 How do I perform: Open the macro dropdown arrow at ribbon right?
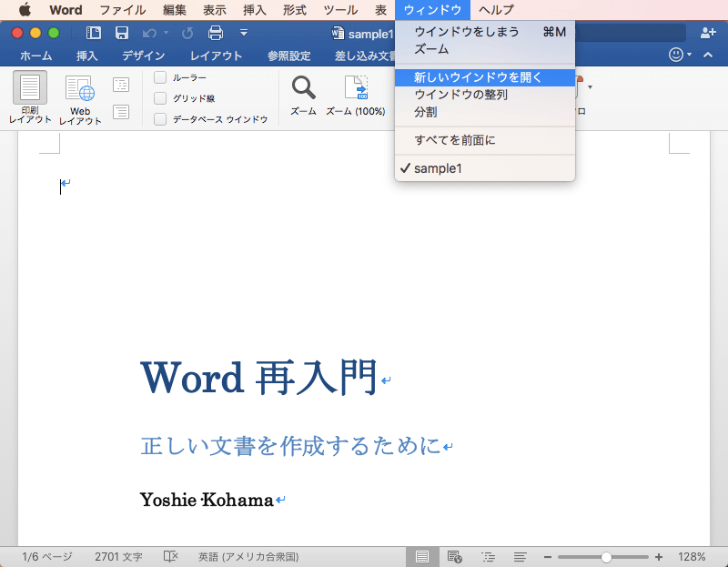point(590,86)
